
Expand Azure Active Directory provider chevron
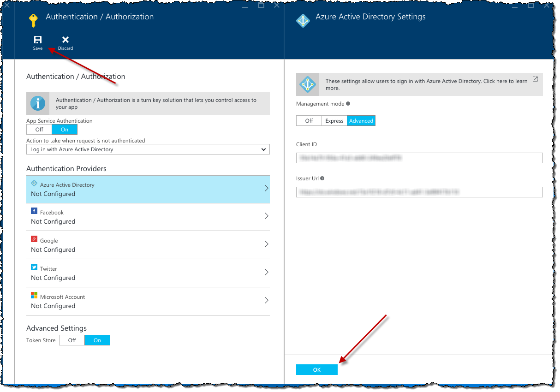[266, 188]
